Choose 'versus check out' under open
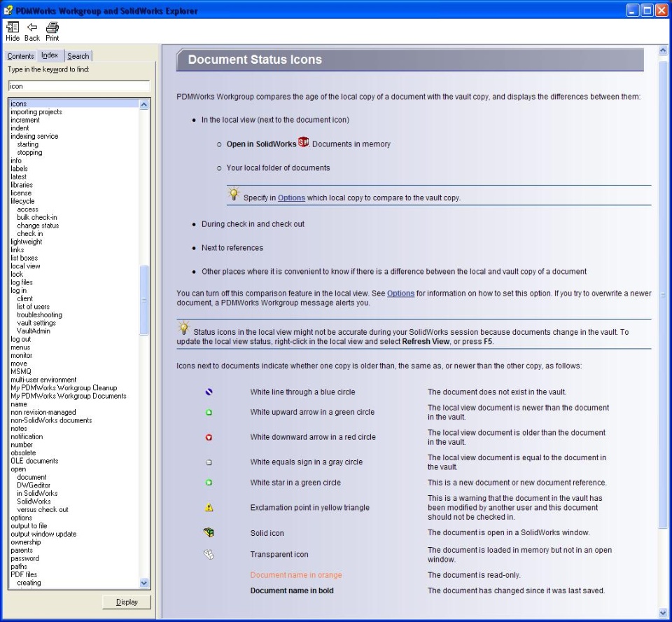672x622 pixels. (x=43, y=510)
